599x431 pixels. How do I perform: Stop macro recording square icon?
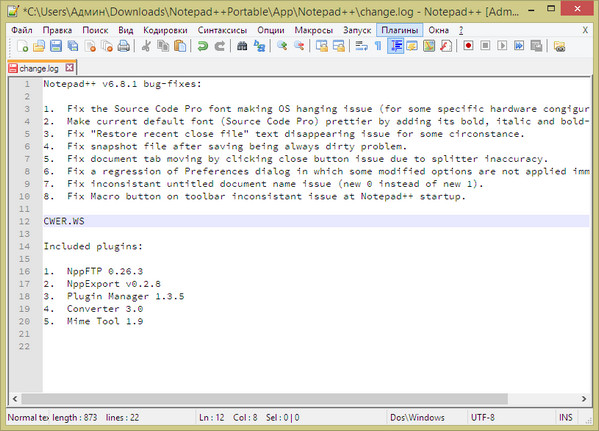[x=485, y=46]
